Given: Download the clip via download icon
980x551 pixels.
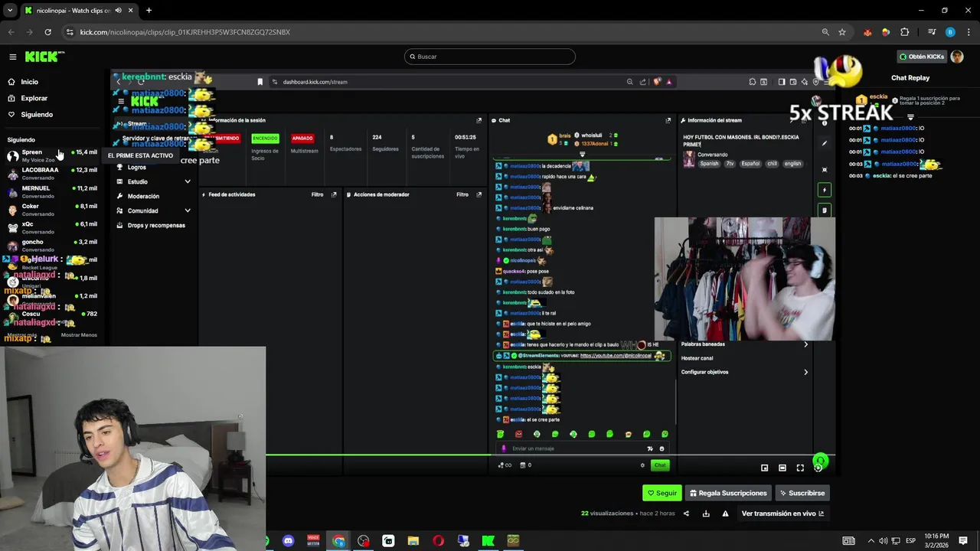Looking at the screenshot, I should pyautogui.click(x=706, y=514).
